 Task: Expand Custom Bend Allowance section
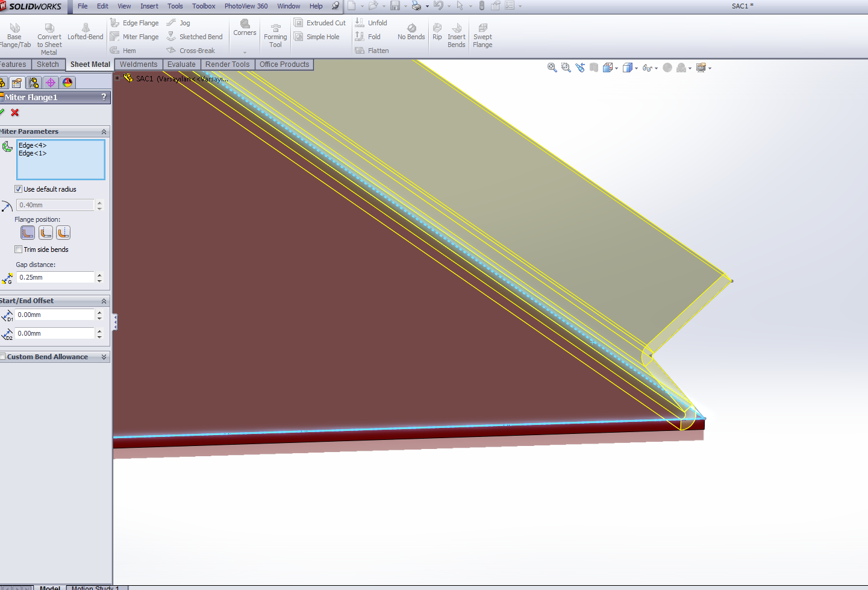[104, 357]
